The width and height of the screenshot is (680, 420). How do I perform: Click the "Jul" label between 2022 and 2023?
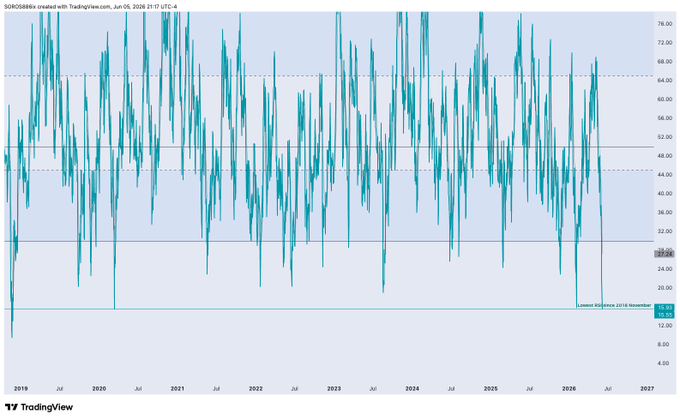(x=294, y=389)
